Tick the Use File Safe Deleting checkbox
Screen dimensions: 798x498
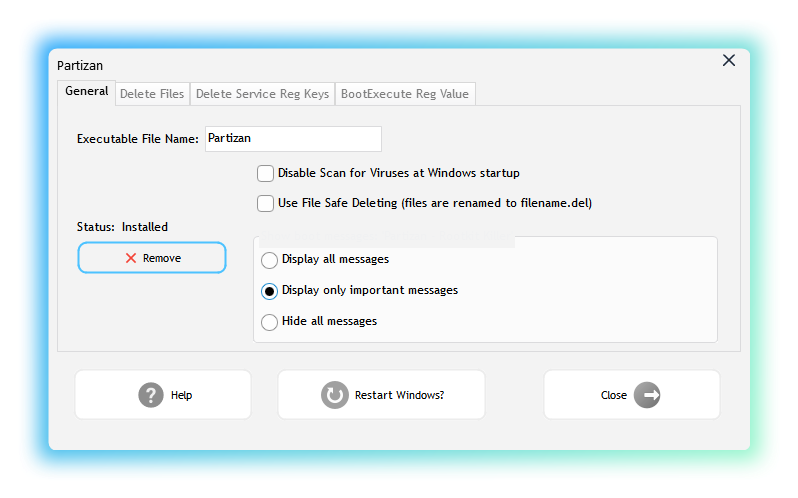click(x=265, y=203)
